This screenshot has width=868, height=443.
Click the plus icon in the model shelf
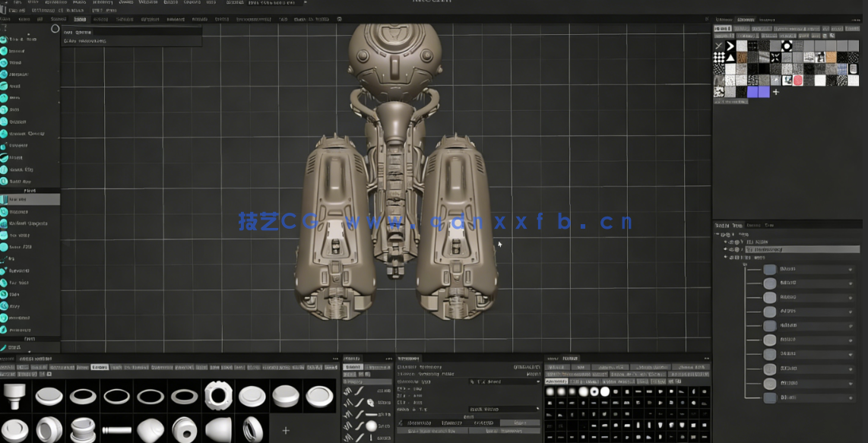point(286,430)
